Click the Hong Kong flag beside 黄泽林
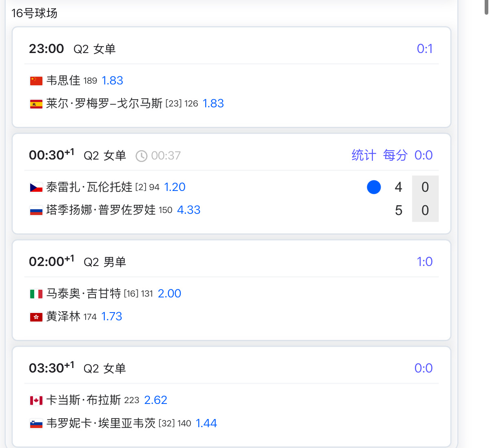The width and height of the screenshot is (492, 448). [36, 317]
